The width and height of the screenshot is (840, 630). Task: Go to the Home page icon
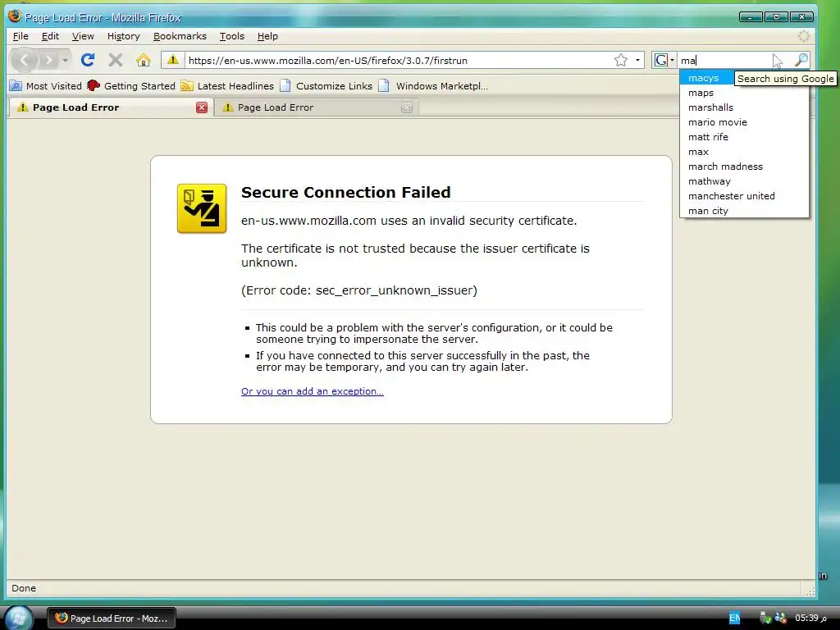pyautogui.click(x=143, y=60)
